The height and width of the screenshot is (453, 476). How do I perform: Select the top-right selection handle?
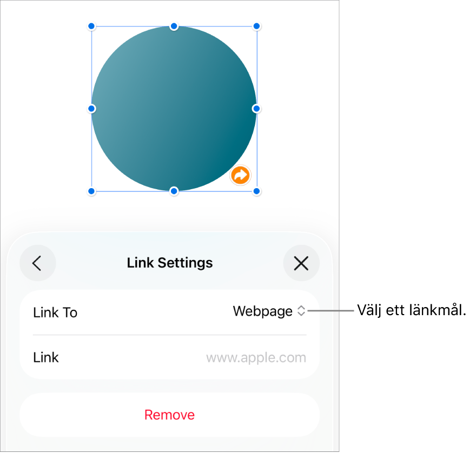[256, 26]
